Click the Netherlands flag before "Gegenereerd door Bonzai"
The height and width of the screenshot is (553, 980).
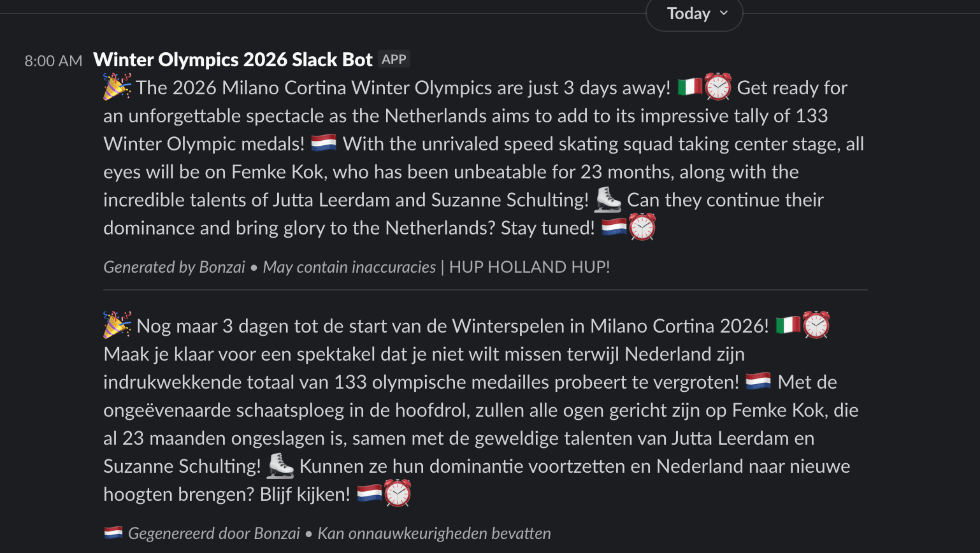click(112, 533)
